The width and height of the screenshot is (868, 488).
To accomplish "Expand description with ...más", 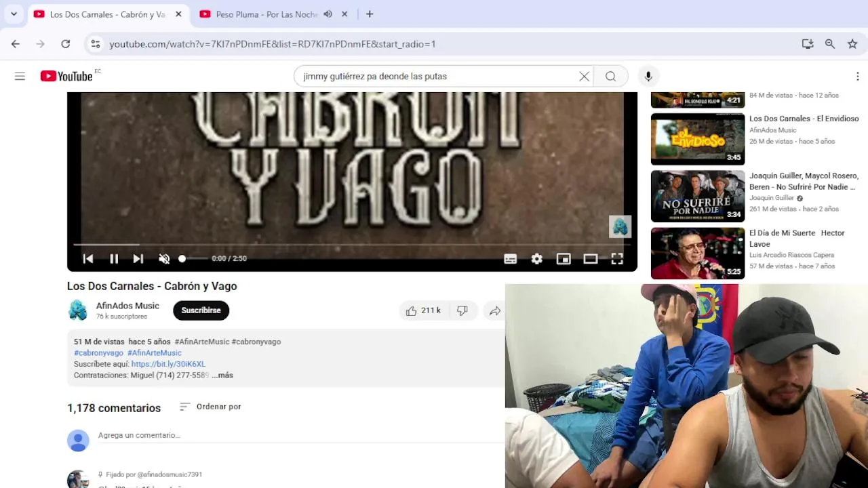I will tap(222, 375).
